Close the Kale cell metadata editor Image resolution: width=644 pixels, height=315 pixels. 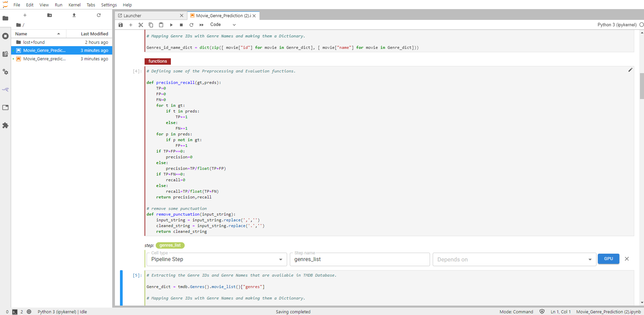click(627, 259)
